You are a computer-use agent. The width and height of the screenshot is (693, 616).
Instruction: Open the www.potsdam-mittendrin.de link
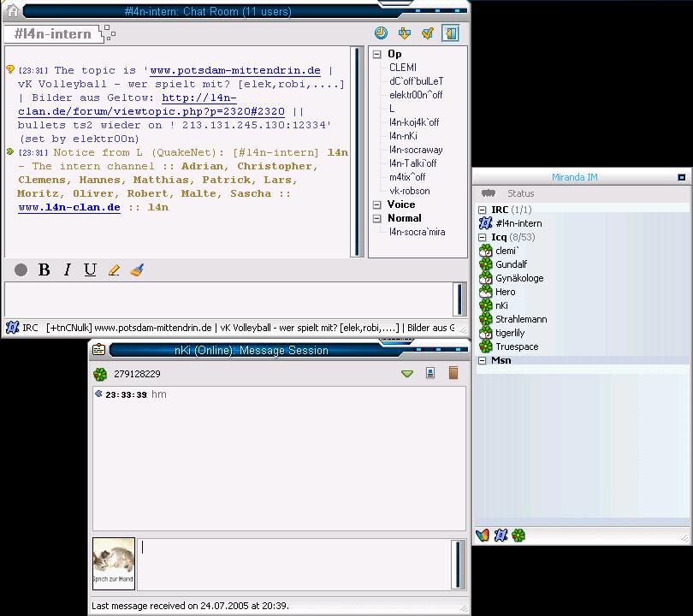[235, 70]
